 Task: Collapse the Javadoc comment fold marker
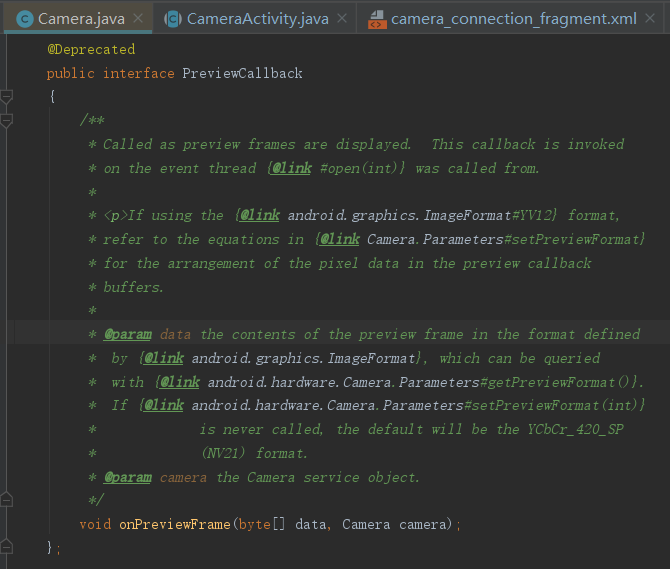click(6, 121)
